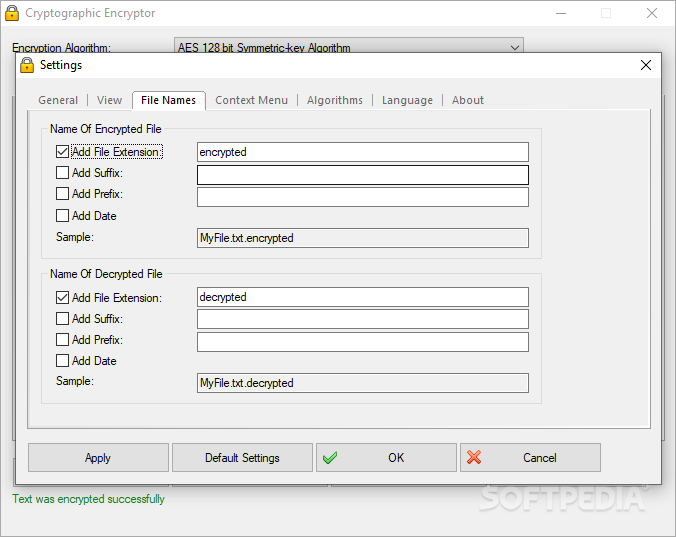Click the 'Text was encrypted successfully' status message

(x=88, y=499)
